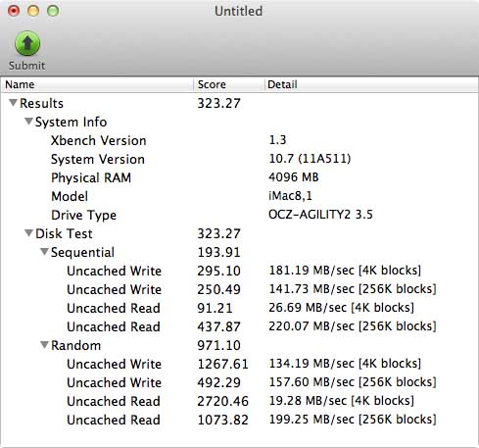Click the green Submit arrow icon
The width and height of the screenshot is (479, 448).
pos(27,43)
